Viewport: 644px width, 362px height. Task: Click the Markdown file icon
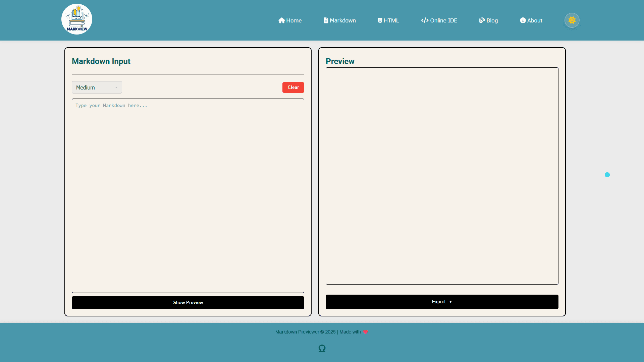pyautogui.click(x=326, y=20)
